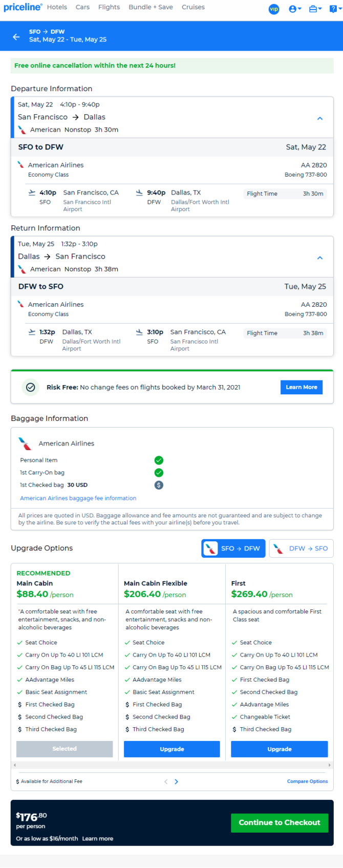Click the Personal Item green checkmark icon

159,460
